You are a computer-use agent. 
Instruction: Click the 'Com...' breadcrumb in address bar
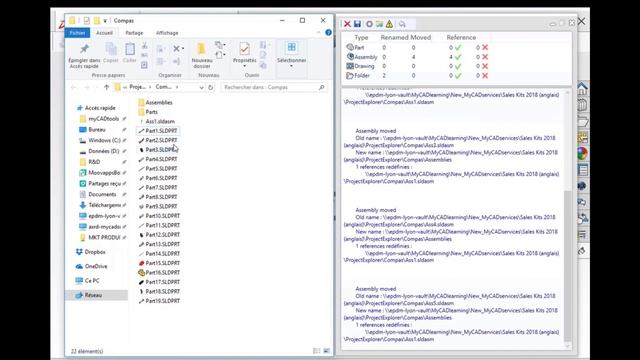[x=164, y=87]
